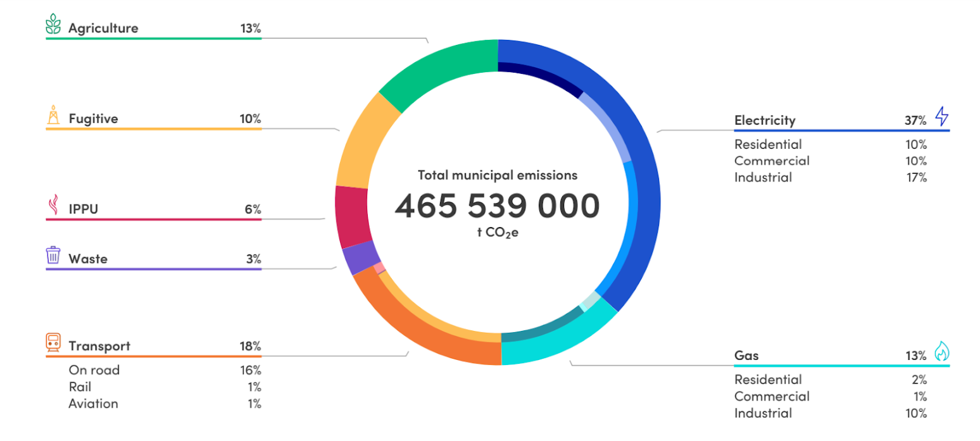This screenshot has width=980, height=441.
Task: Click Aviation under Transport
Action: tap(93, 404)
